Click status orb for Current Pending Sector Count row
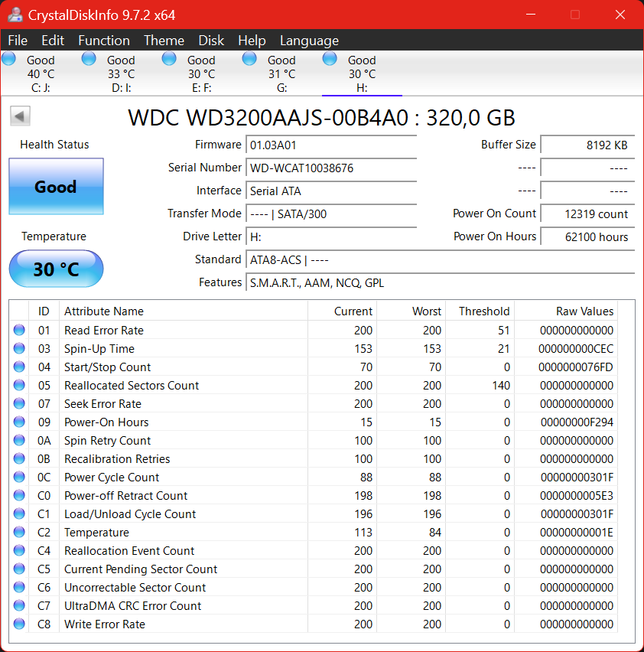Viewport: 644px width, 652px height. [19, 569]
